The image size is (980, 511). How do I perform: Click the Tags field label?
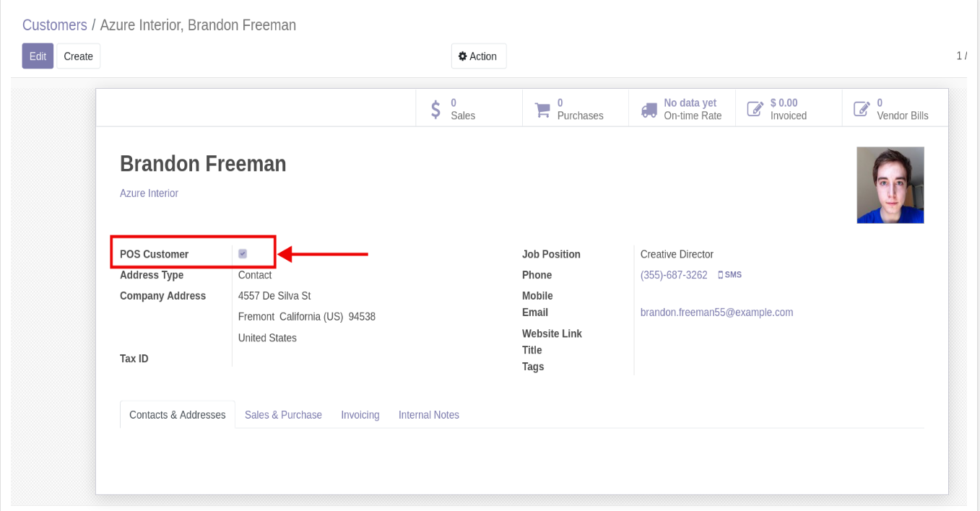(x=533, y=367)
